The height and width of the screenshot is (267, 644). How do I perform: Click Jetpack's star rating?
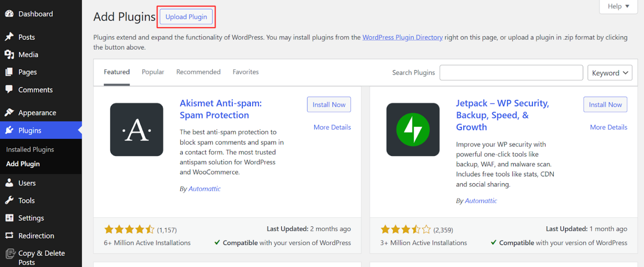[405, 230]
